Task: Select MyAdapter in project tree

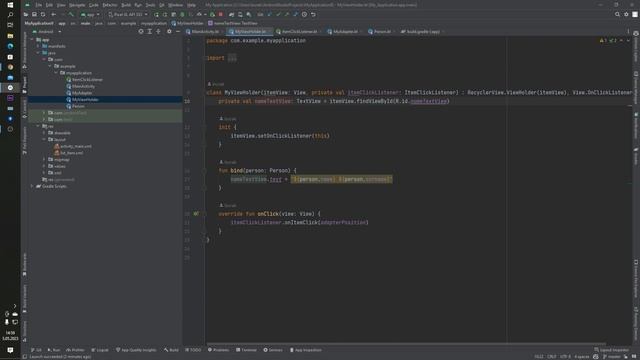Action: 79,93
